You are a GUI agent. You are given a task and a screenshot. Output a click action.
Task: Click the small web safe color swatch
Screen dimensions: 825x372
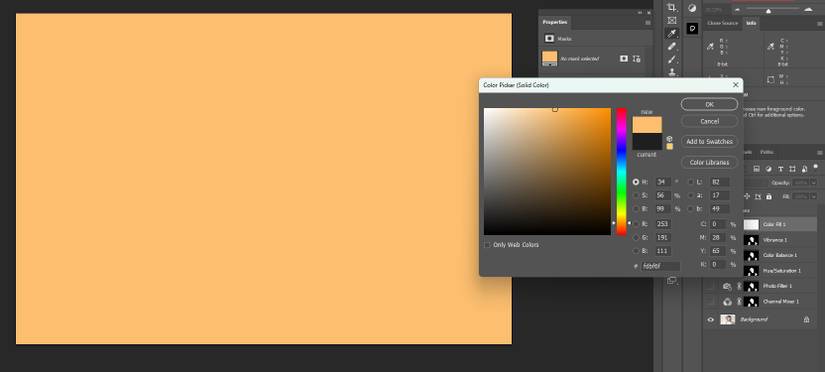[x=669, y=146]
